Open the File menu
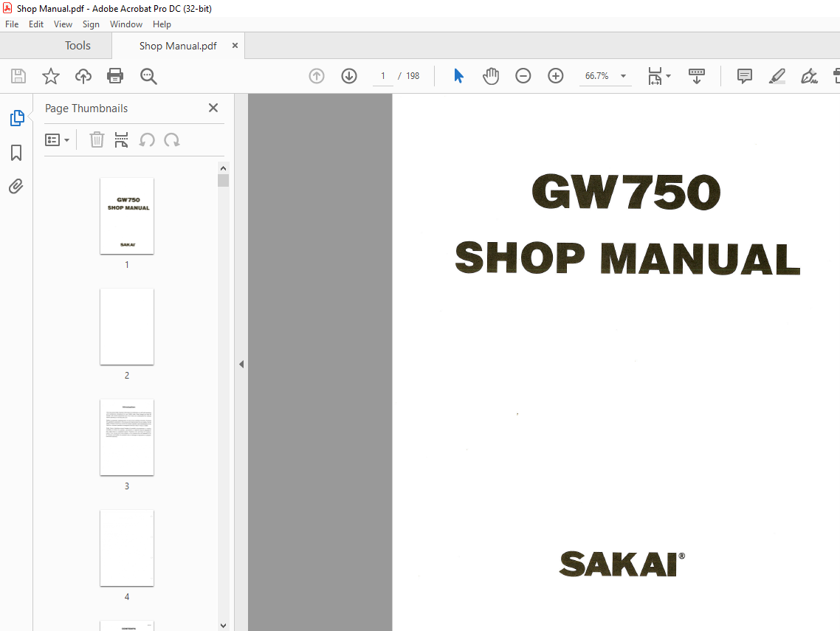The width and height of the screenshot is (840, 631). [12, 24]
